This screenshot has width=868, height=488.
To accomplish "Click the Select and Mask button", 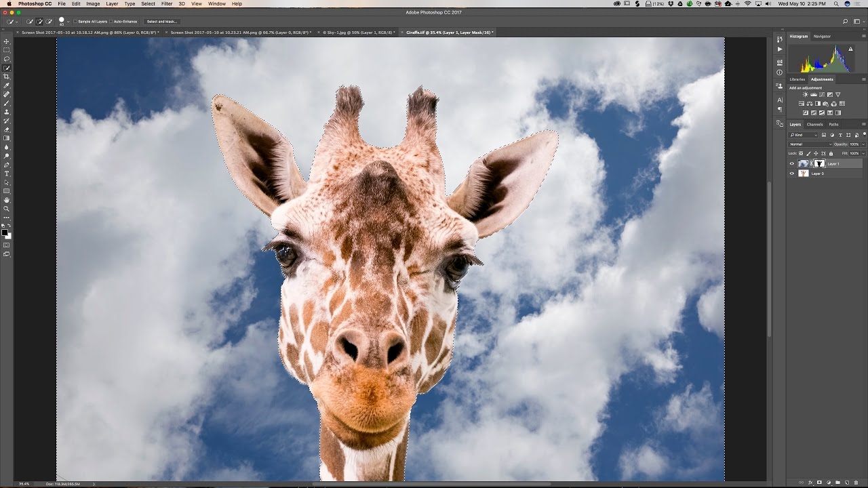I will click(162, 22).
